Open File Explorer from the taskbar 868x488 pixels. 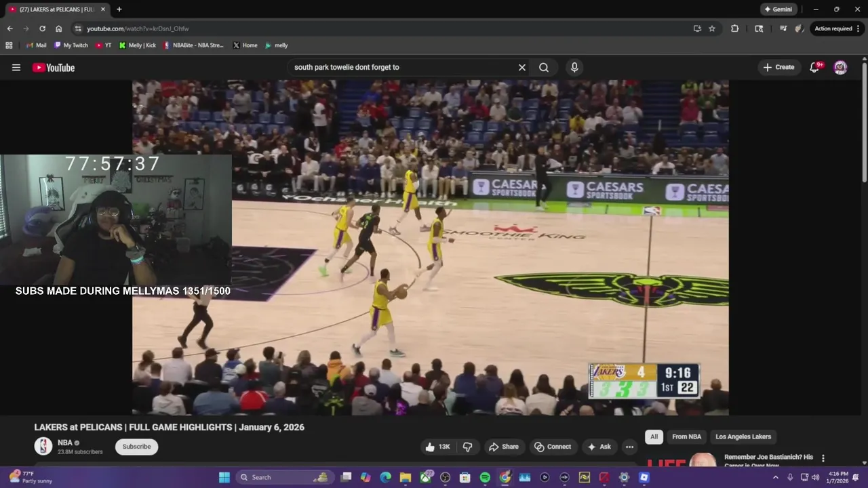(x=406, y=477)
